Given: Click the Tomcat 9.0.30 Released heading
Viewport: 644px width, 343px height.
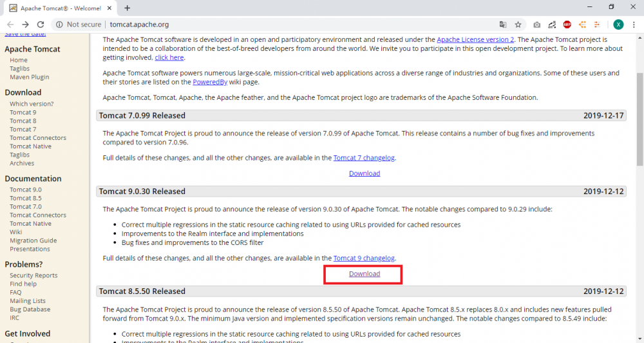Looking at the screenshot, I should point(142,191).
